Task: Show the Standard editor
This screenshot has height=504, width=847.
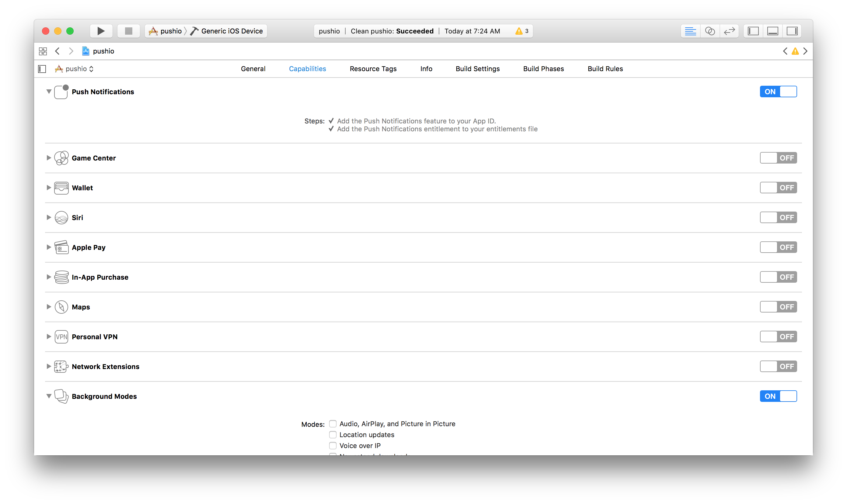Action: (690, 31)
